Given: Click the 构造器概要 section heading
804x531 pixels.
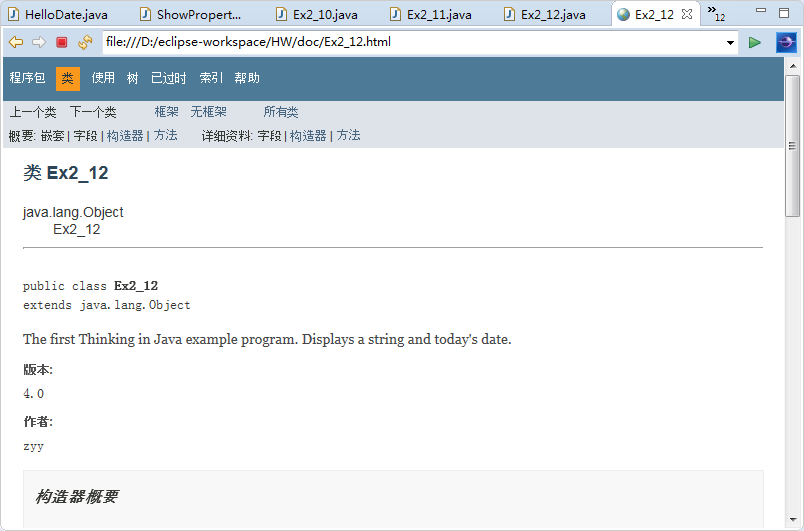Looking at the screenshot, I should click(77, 496).
